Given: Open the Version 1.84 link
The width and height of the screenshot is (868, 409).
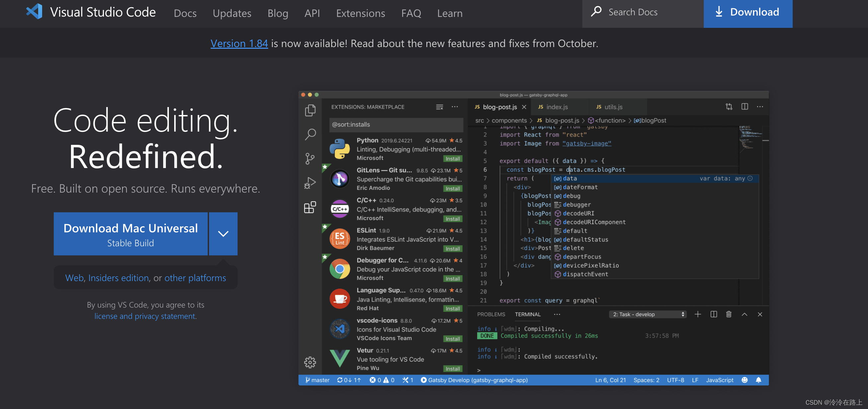Looking at the screenshot, I should point(239,43).
